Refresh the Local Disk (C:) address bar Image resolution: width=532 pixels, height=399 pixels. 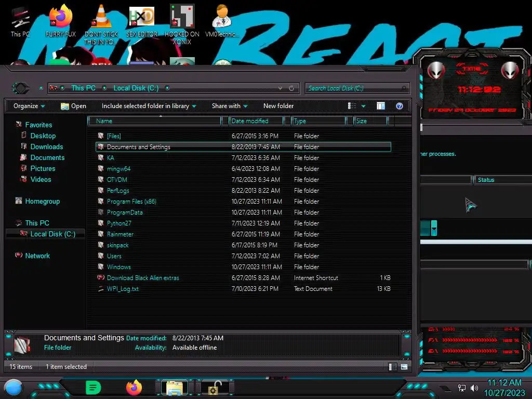291,88
